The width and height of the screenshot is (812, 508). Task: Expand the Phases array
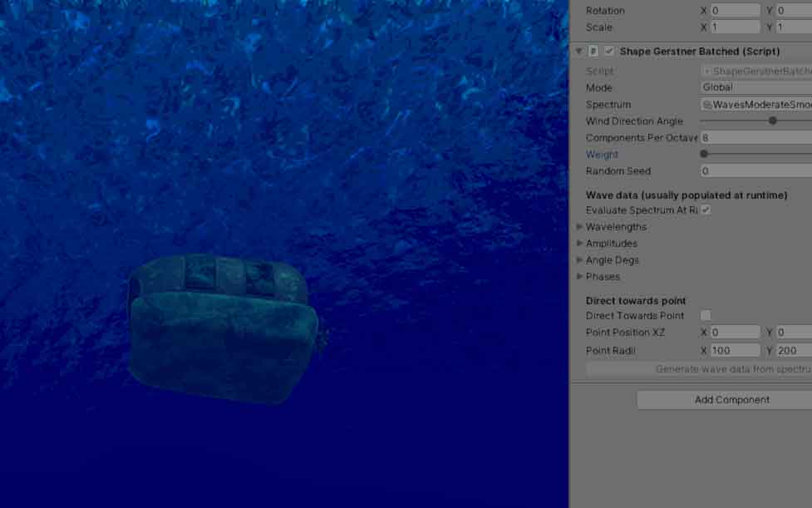(x=579, y=276)
